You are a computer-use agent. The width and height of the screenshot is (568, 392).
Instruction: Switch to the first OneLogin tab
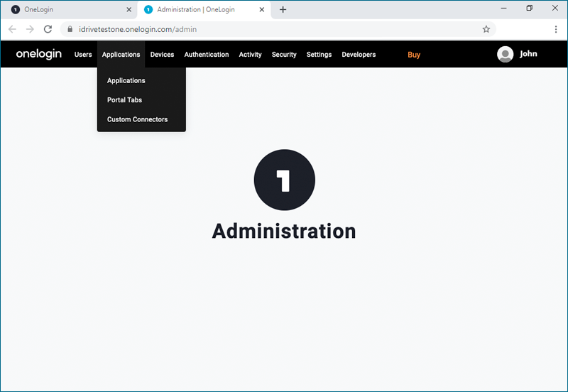(x=64, y=10)
